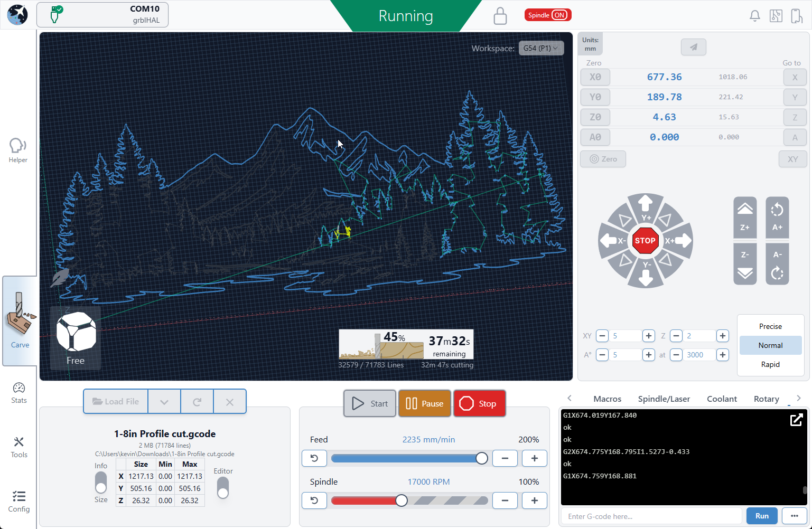Click the Run button for G-code

(762, 516)
